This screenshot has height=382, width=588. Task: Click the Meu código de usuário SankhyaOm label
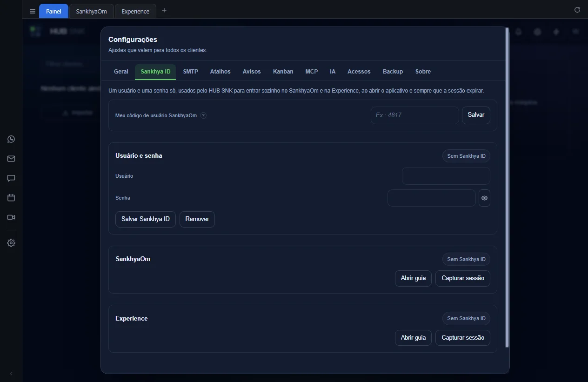pyautogui.click(x=156, y=115)
